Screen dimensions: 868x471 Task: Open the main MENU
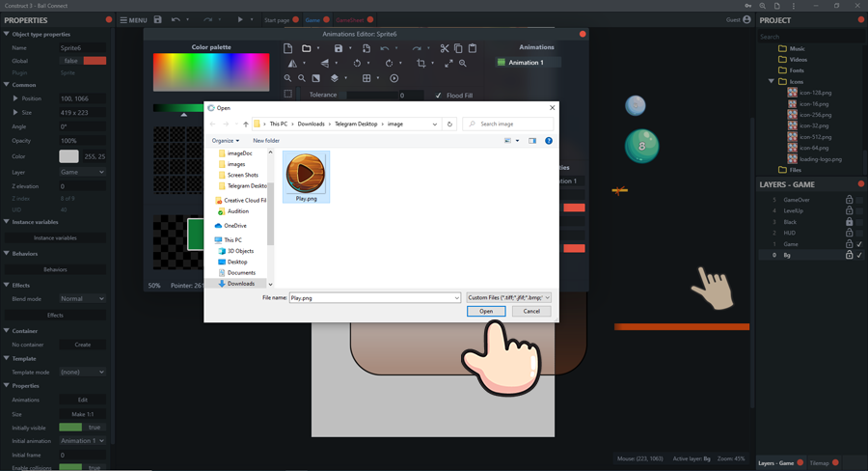(133, 19)
